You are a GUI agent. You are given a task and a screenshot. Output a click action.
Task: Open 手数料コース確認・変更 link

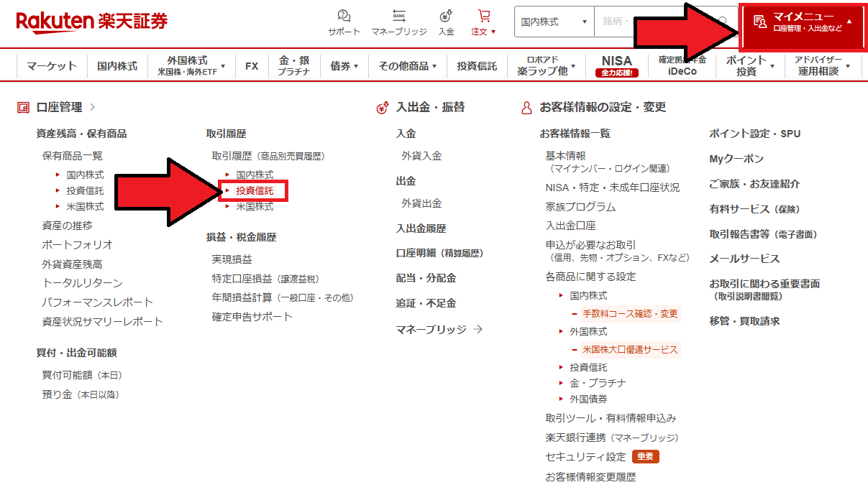[x=630, y=314]
